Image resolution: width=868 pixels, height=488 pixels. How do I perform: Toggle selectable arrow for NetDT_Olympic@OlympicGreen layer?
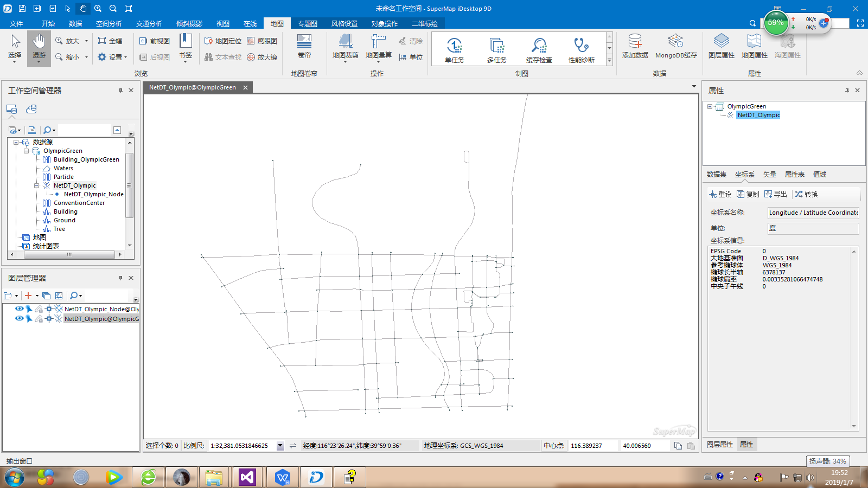[29, 319]
